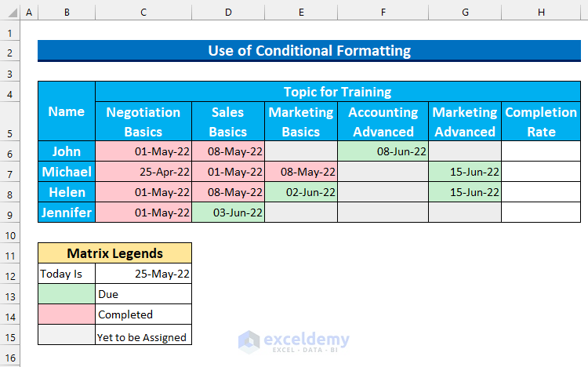Select the Today Is date cell 25-May-22

click(x=143, y=274)
